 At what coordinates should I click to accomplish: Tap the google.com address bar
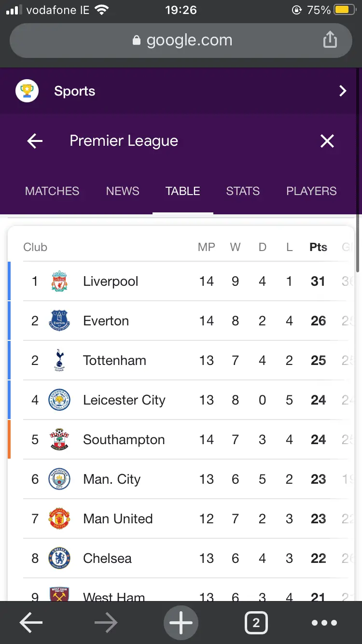point(181,40)
